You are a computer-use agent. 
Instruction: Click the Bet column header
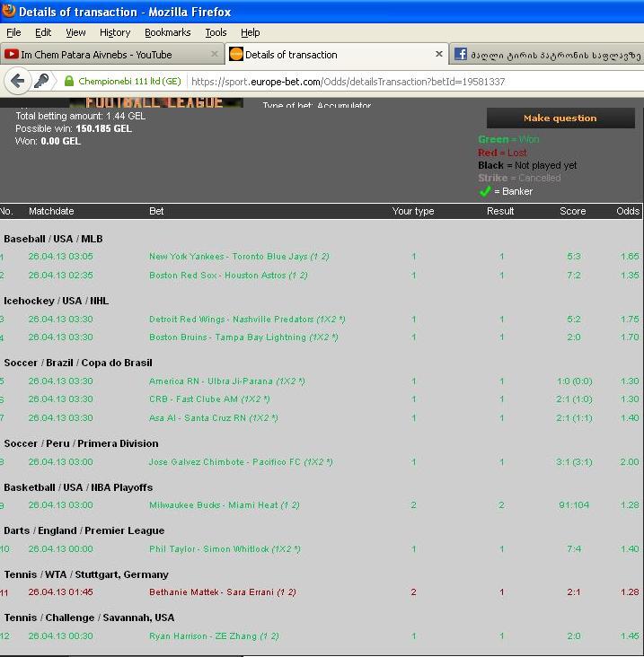pyautogui.click(x=156, y=211)
